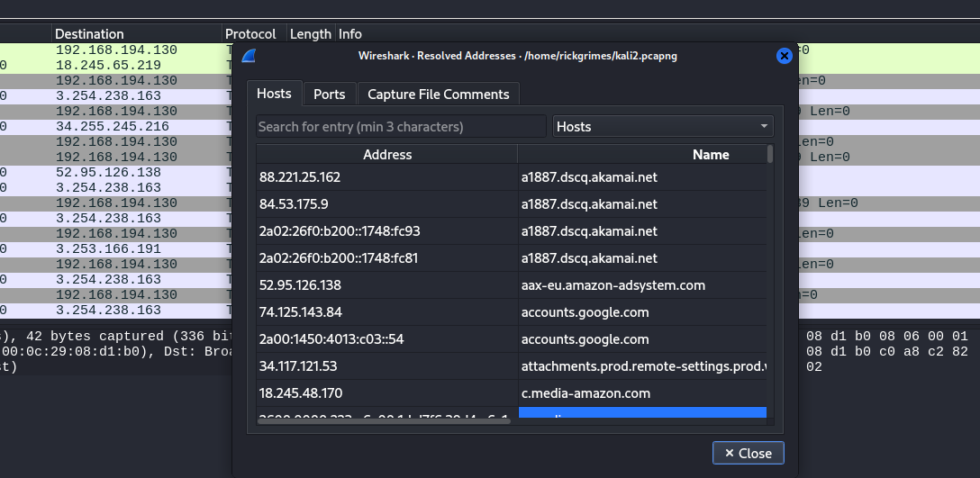Click the Protocol column header
The image size is (980, 478).
pos(250,34)
